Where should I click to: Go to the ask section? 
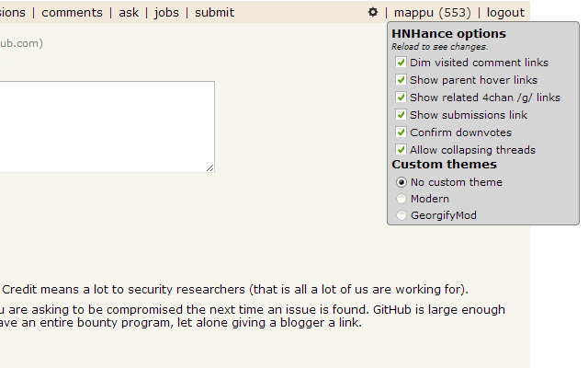click(x=129, y=13)
